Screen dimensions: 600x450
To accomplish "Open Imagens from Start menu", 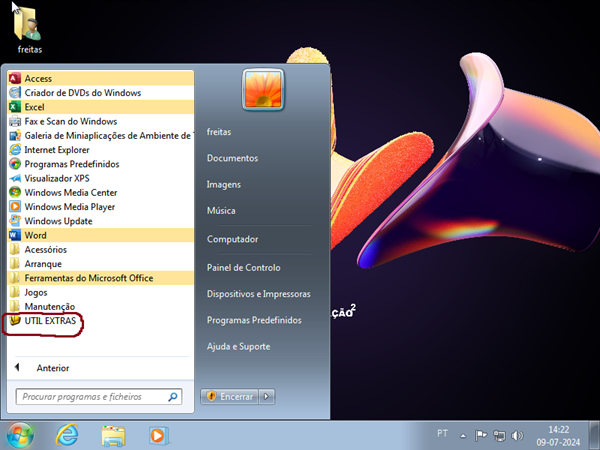I will 224,184.
